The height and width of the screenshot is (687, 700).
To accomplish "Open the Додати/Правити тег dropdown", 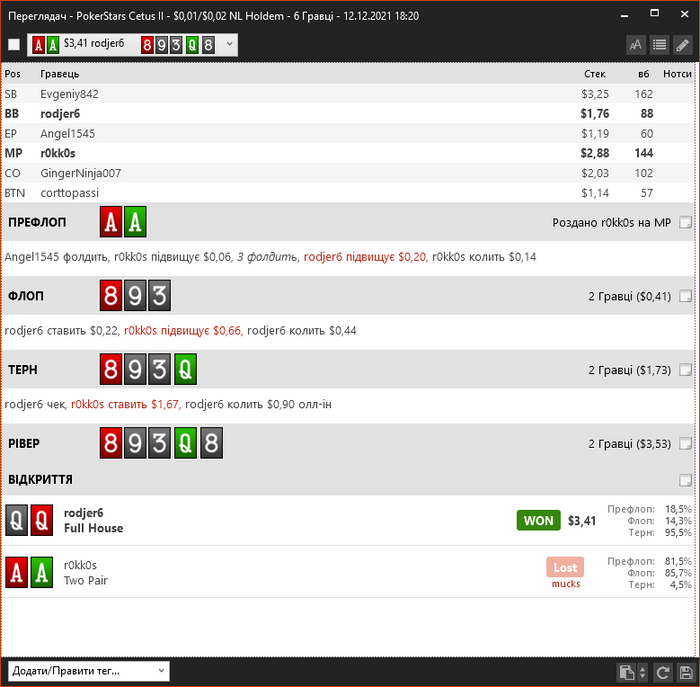I will point(88,671).
